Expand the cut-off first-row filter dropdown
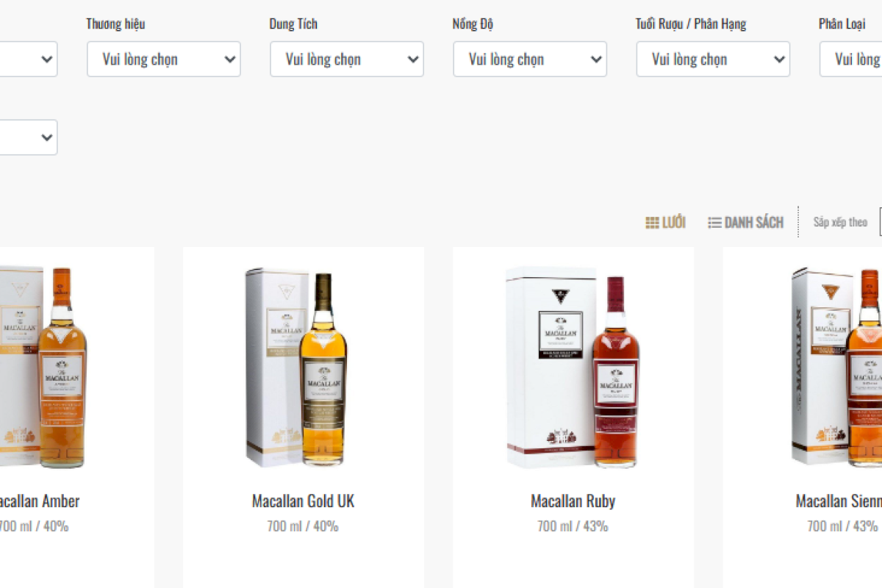 coord(29,59)
